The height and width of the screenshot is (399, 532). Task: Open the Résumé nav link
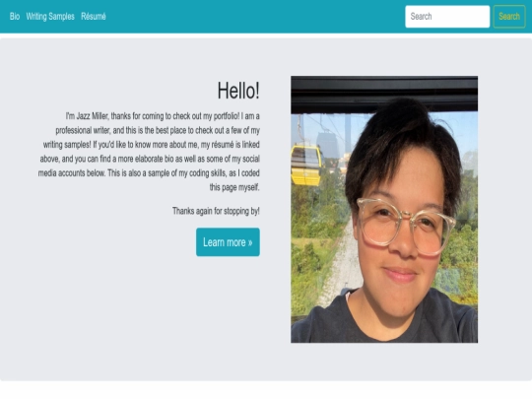94,17
